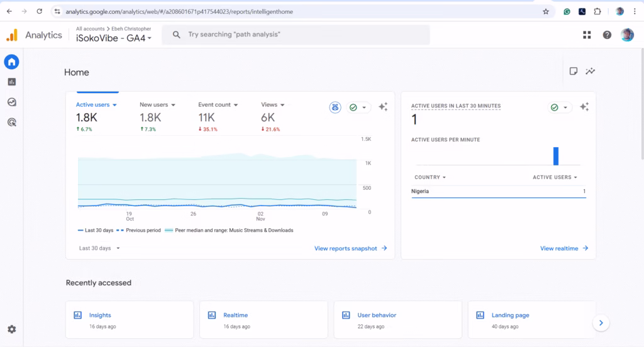Click the sparkle insights icon on realtime card

(x=584, y=107)
